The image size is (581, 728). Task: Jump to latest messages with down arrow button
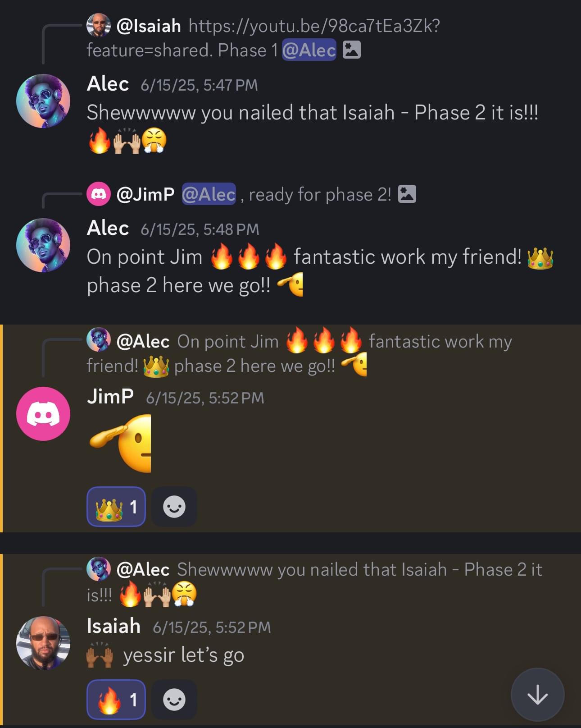pyautogui.click(x=537, y=695)
